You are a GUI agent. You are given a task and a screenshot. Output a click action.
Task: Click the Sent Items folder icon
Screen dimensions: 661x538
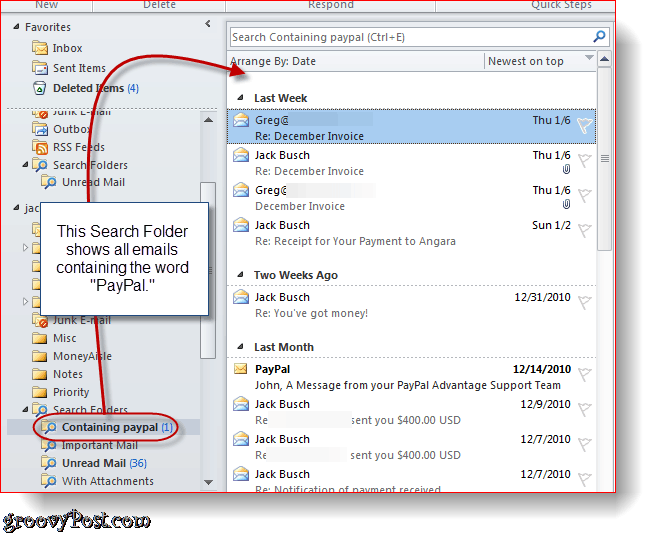pyautogui.click(x=40, y=68)
